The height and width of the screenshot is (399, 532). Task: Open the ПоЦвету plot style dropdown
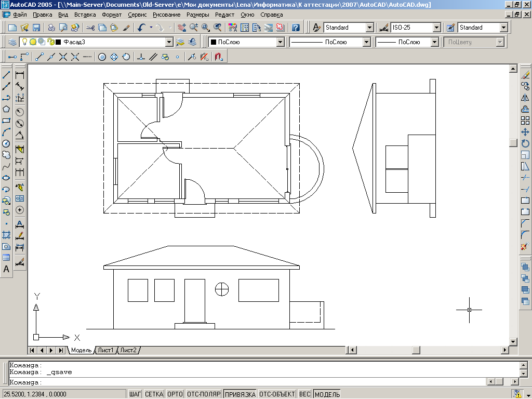coord(500,42)
